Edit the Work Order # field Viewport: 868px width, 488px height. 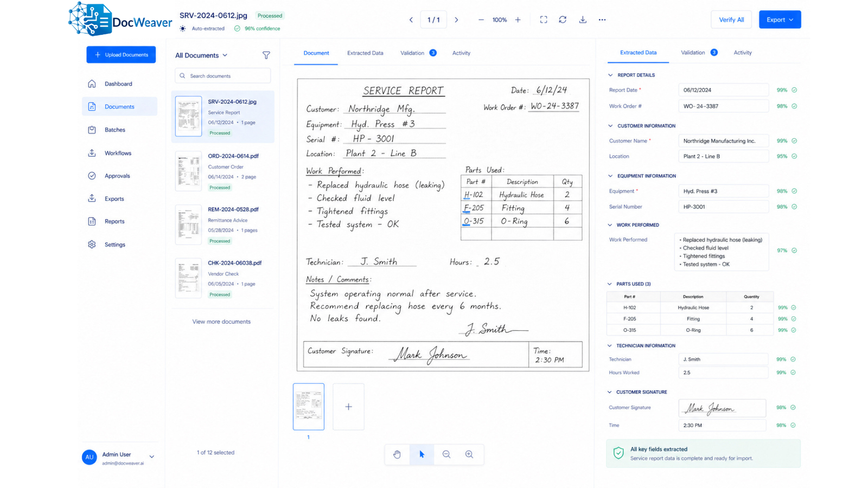click(723, 106)
